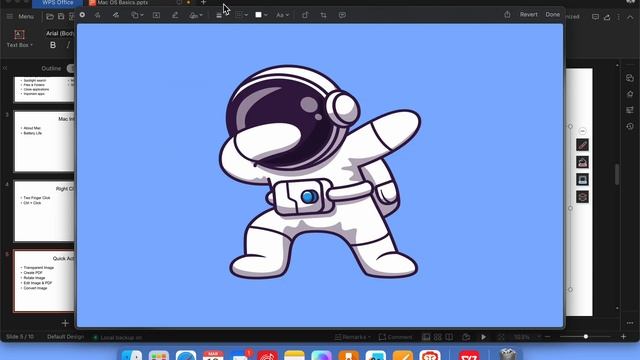The width and height of the screenshot is (640, 360).
Task: Click the pen icon in floating image toolbar
Action: click(582, 145)
